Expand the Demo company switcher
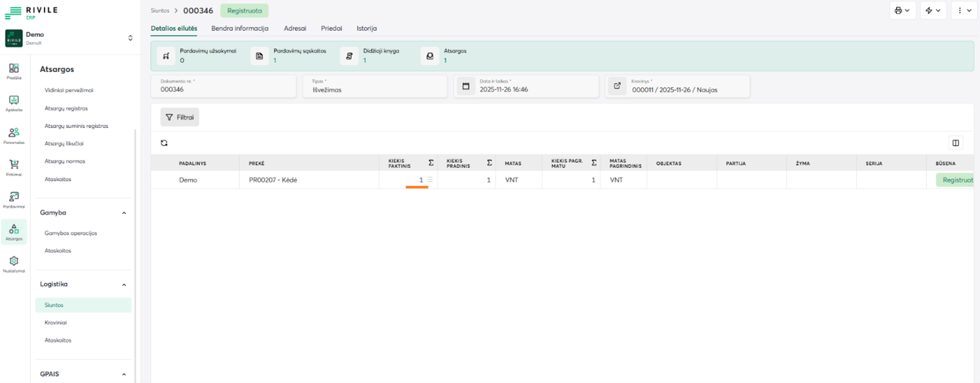980x383 pixels. pyautogui.click(x=131, y=38)
